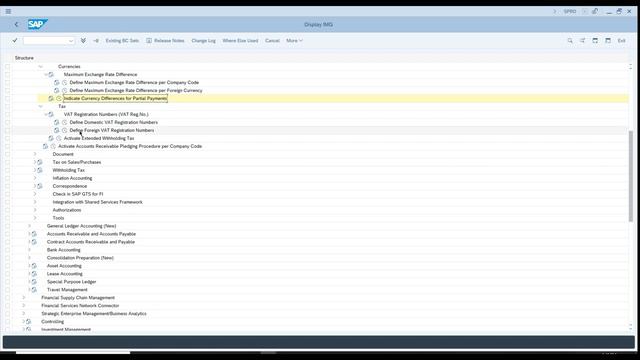Tick the checkbox for the Withholding Tax row

(7, 170)
